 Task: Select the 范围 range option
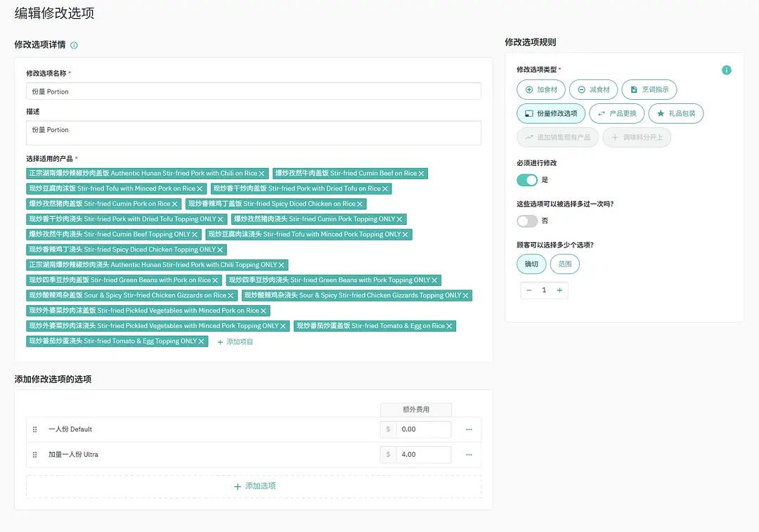[564, 264]
